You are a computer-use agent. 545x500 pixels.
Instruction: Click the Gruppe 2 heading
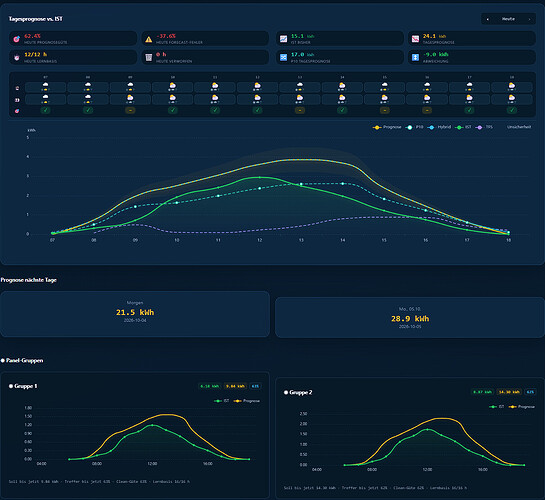coord(298,393)
